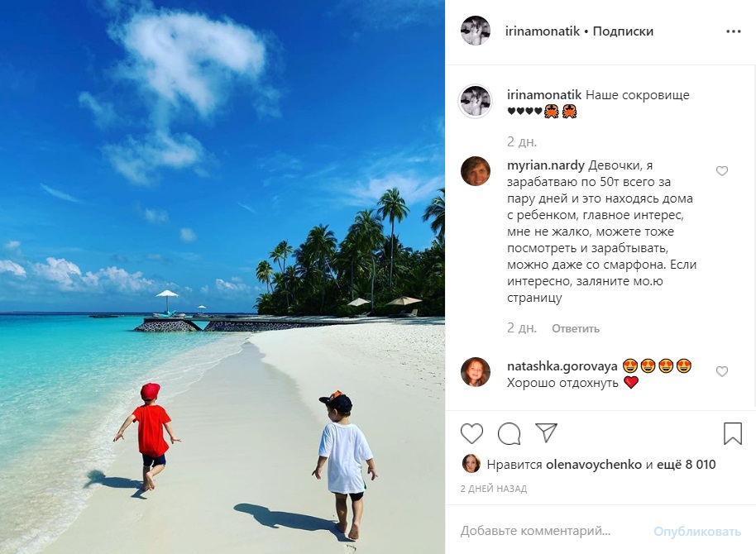Open natashka.gorovaya avatar

coord(476,372)
